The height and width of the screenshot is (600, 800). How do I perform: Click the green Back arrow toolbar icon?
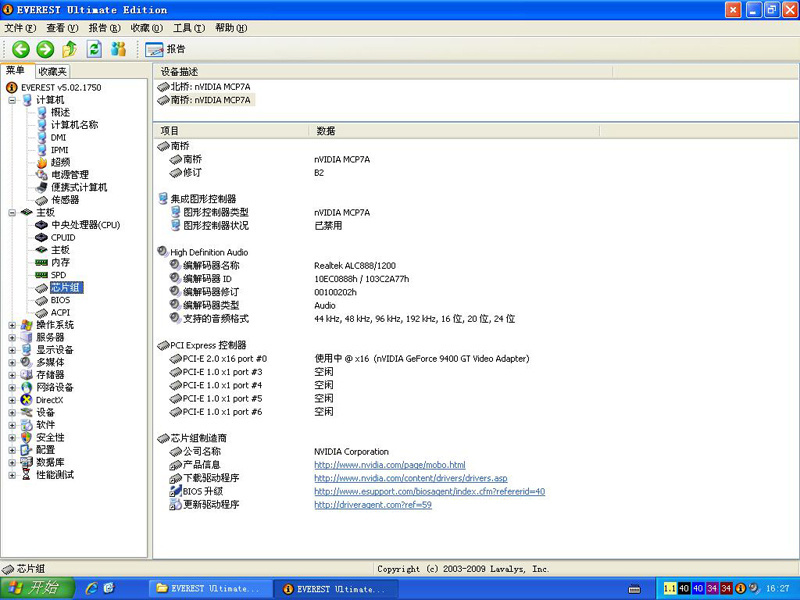20,49
